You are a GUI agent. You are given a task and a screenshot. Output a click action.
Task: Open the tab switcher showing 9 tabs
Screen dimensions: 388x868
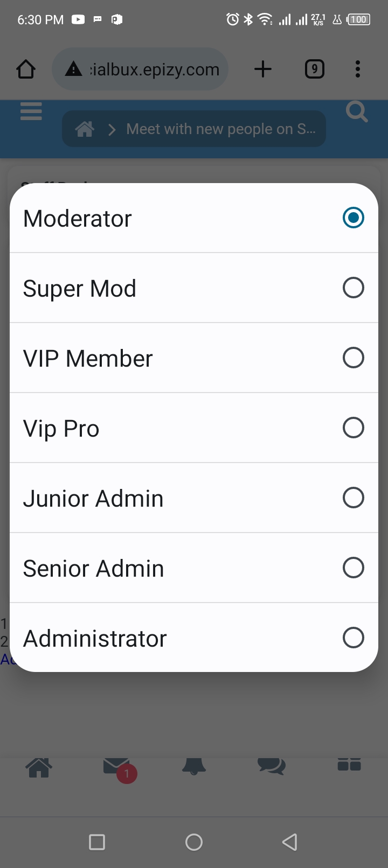tap(315, 69)
